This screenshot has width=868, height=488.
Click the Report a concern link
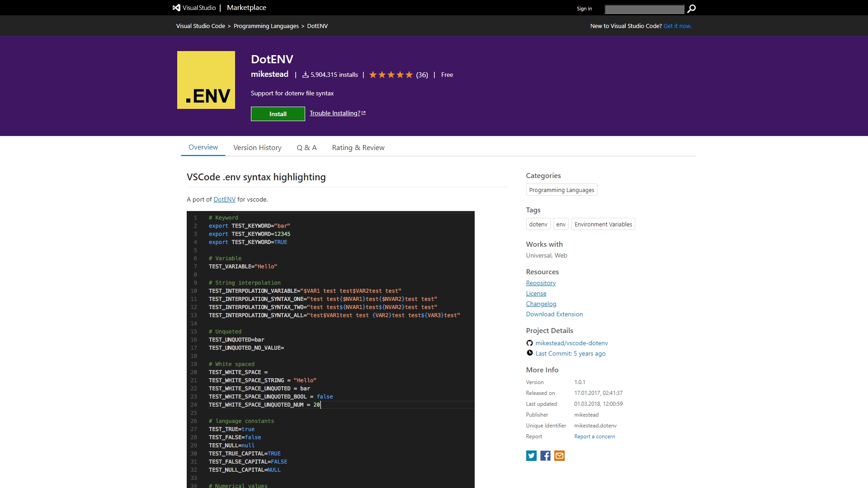coord(594,436)
